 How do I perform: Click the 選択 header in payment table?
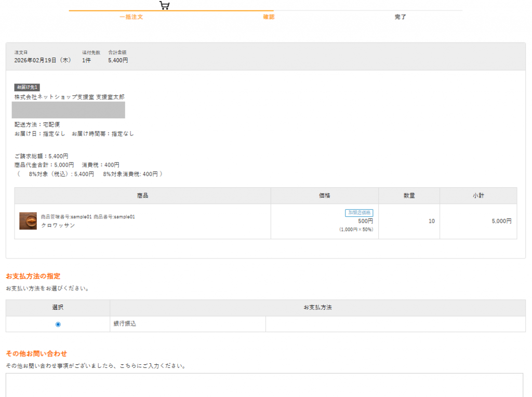(x=58, y=308)
